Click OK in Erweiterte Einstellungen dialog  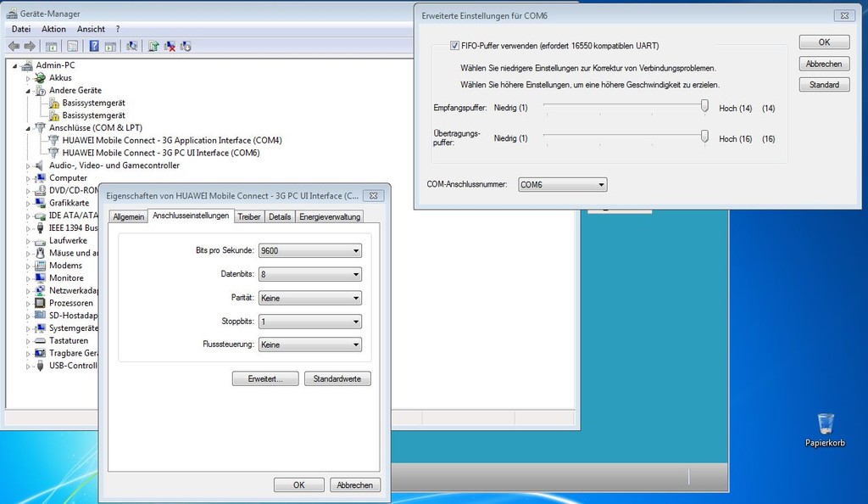point(824,42)
